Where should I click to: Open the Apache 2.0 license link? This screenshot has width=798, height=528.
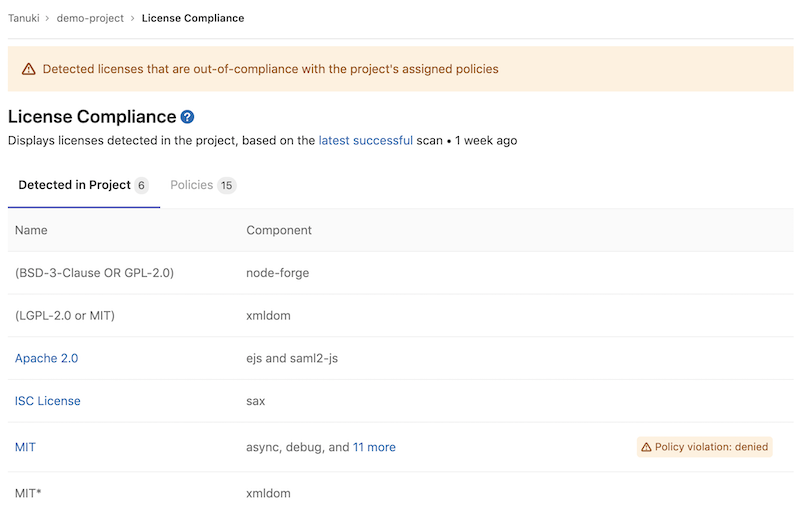46,358
